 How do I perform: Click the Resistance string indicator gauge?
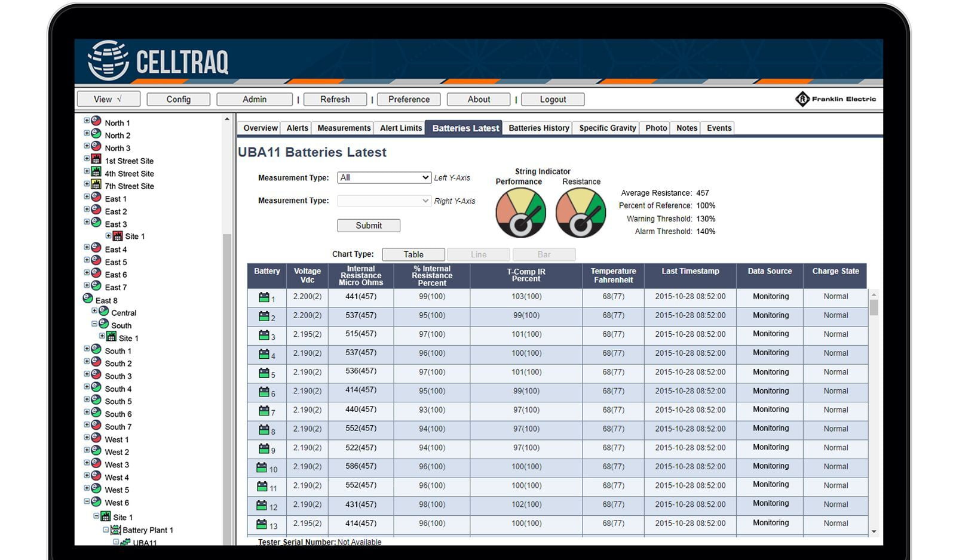(581, 213)
